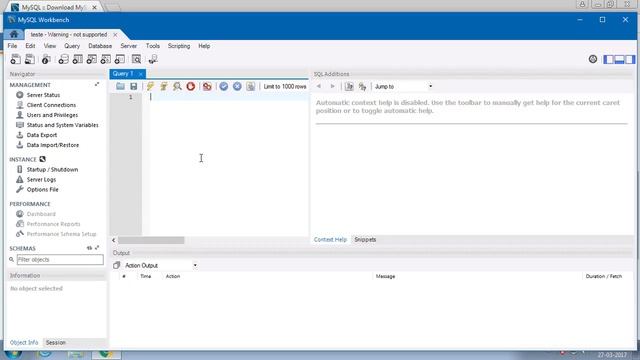Open file icon in query editor

(120, 86)
